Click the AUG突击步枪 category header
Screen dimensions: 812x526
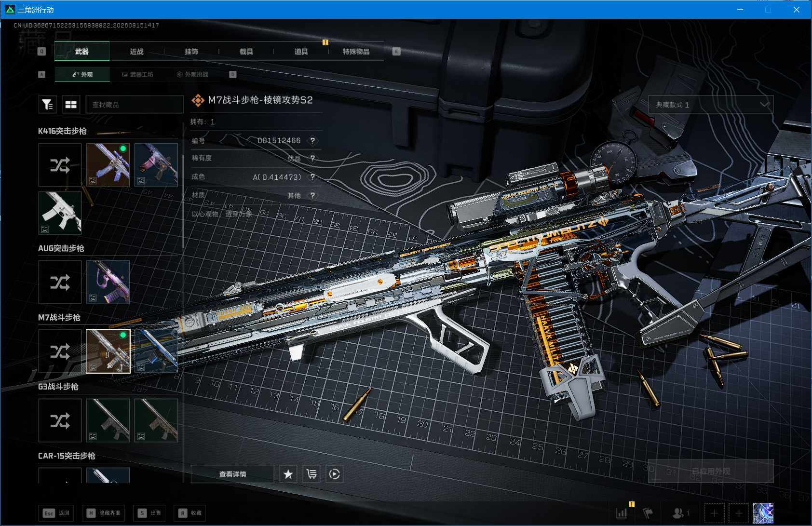[x=61, y=248]
